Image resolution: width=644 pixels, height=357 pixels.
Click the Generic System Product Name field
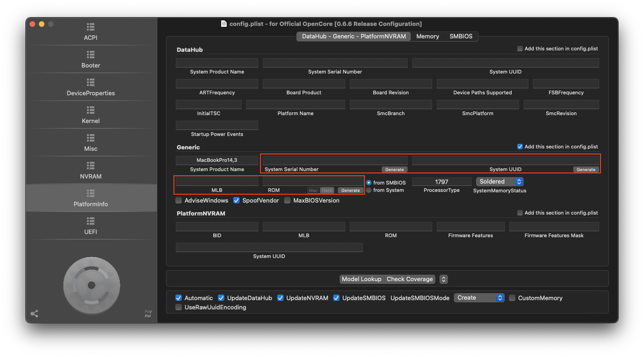point(217,160)
